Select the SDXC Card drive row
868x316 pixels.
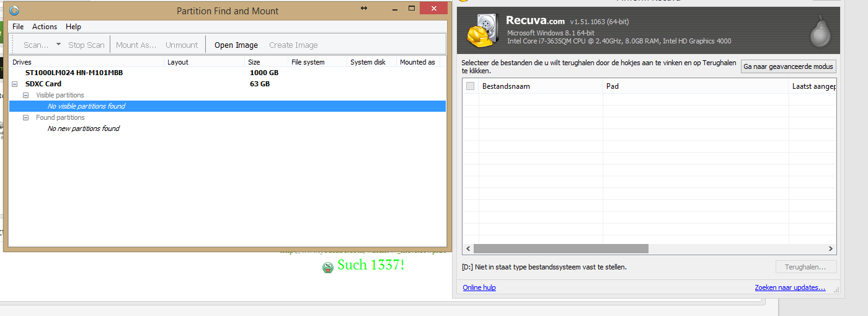click(228, 84)
